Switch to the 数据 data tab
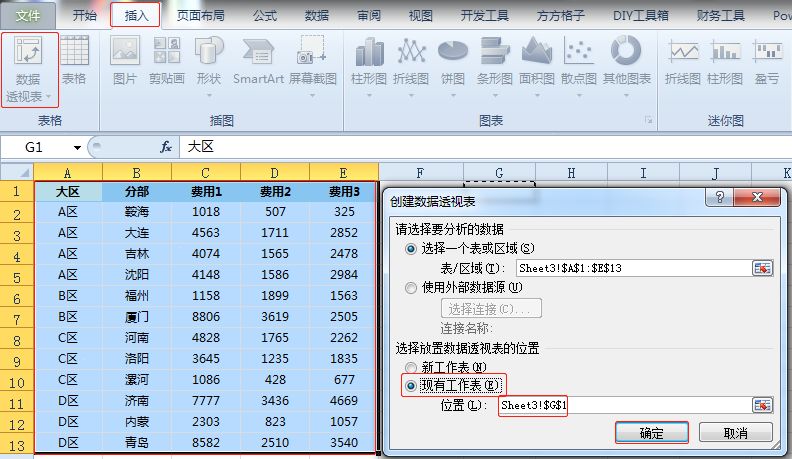The image size is (792, 459). pyautogui.click(x=317, y=15)
